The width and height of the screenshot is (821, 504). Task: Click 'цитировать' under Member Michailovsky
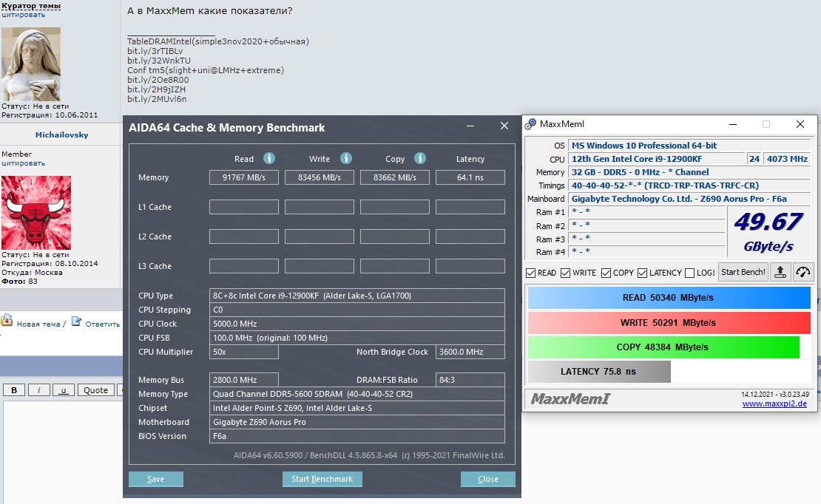pos(24,163)
